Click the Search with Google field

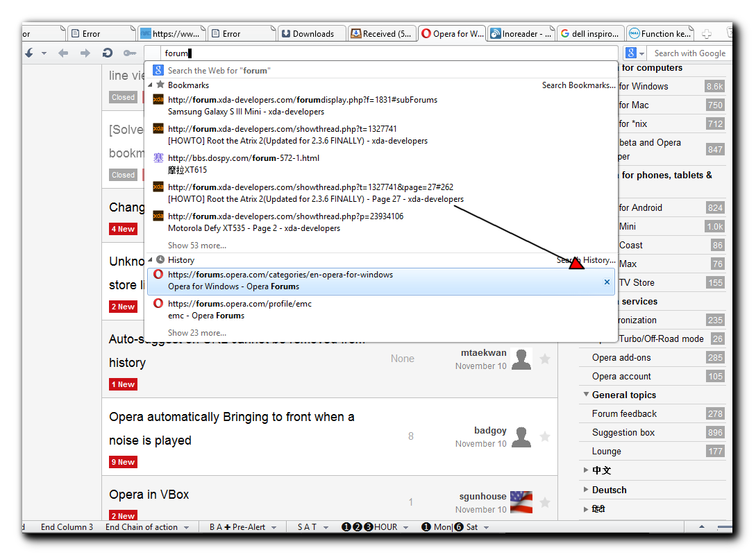coord(689,53)
